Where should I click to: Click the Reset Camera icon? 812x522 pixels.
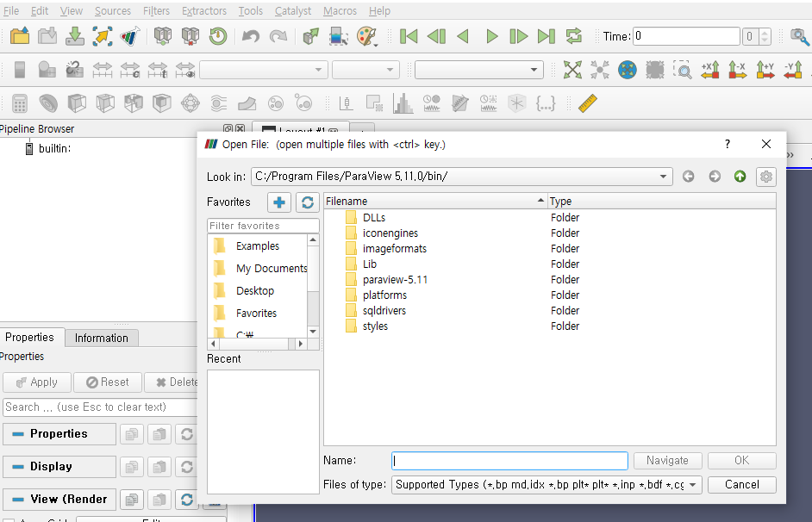tap(572, 70)
